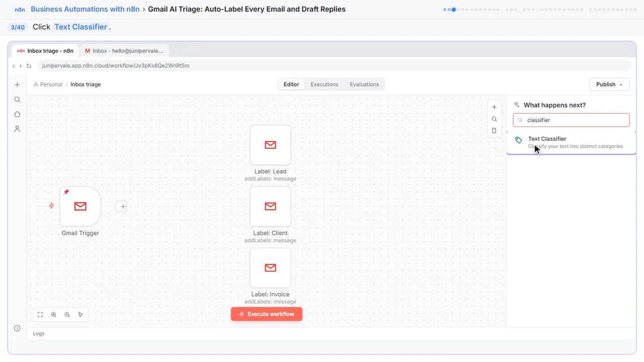Click the sticky note page icon on the canvas
The image size is (644, 362).
pyautogui.click(x=494, y=131)
